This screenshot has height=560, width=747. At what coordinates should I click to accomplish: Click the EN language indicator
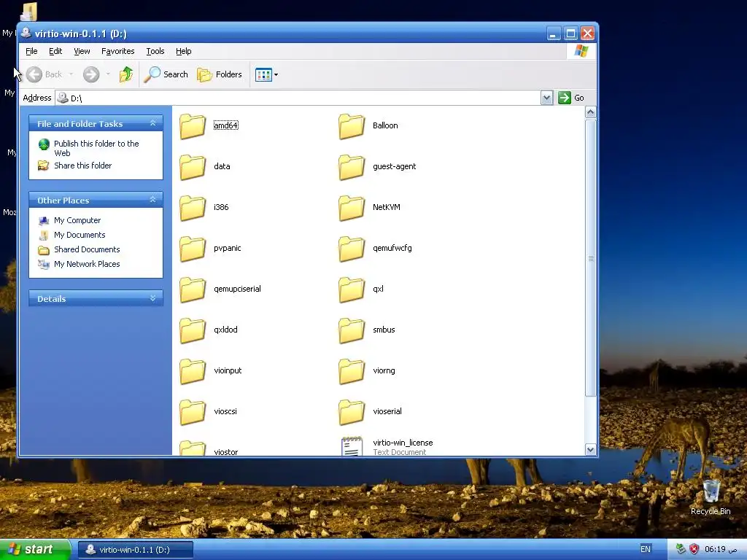pos(645,549)
